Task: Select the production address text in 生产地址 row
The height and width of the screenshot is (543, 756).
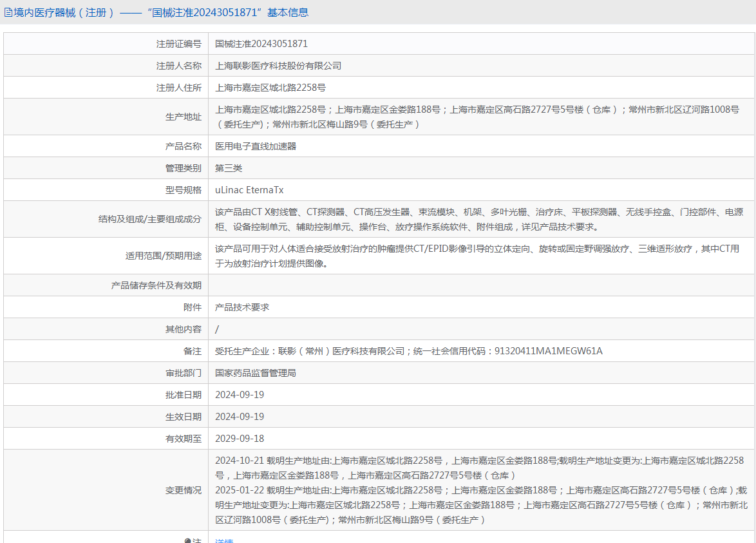Action: click(x=477, y=117)
